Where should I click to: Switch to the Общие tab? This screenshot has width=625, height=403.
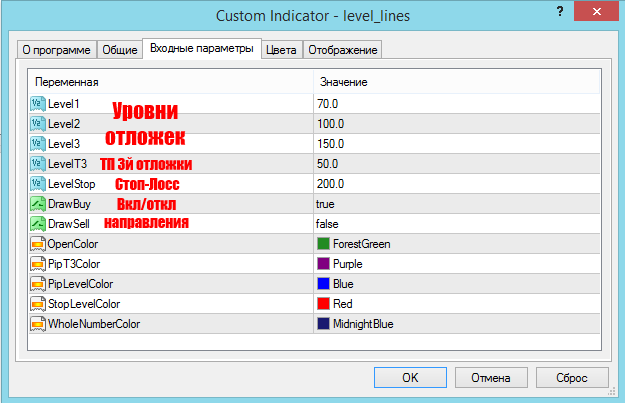[120, 50]
